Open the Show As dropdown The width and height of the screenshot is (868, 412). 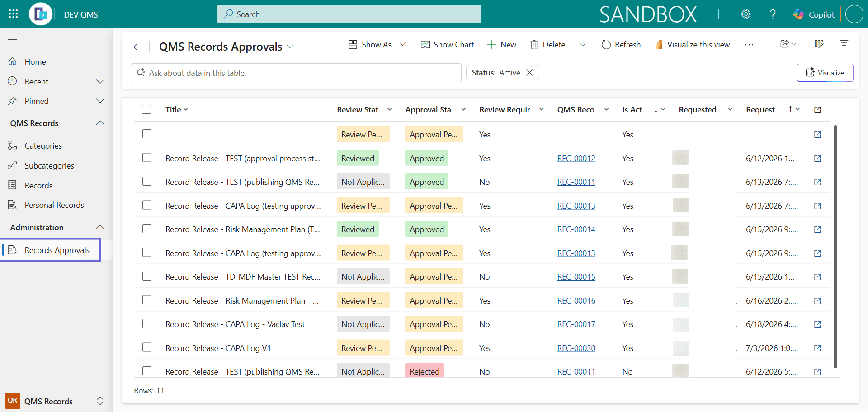tap(377, 44)
